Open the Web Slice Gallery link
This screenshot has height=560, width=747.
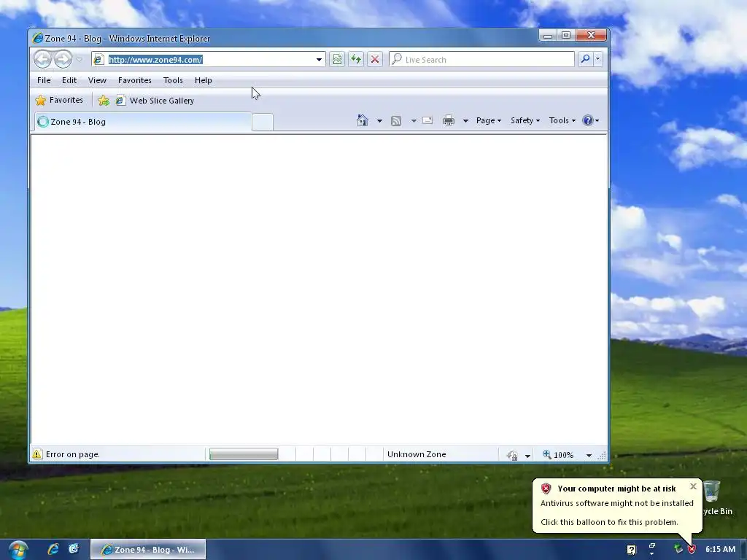click(155, 101)
